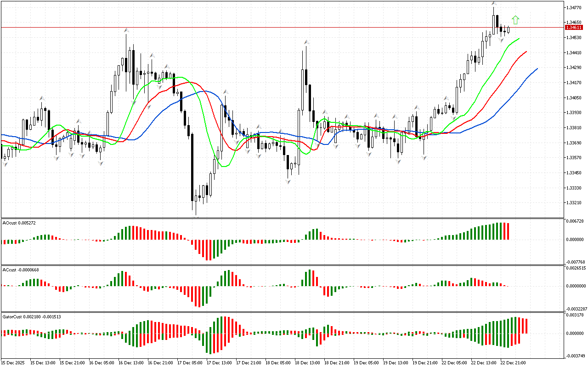Select the blue Alligator line at its right end

tap(536, 69)
